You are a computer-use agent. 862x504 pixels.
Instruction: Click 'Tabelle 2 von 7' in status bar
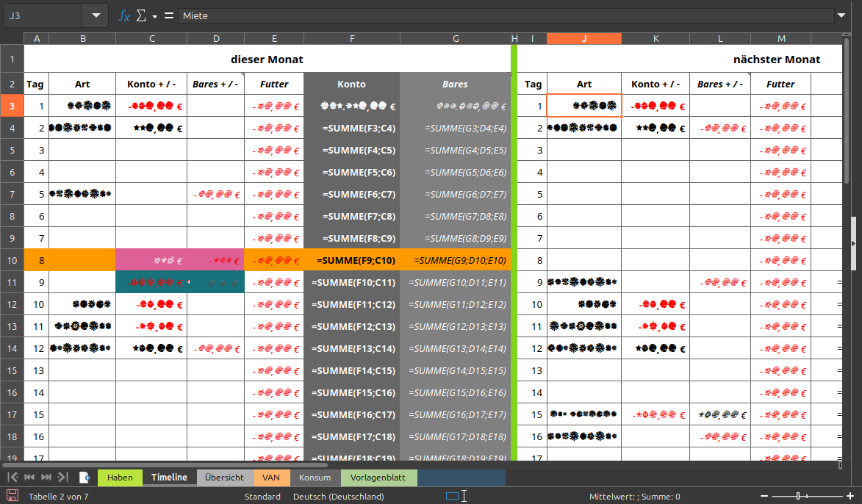pos(58,497)
